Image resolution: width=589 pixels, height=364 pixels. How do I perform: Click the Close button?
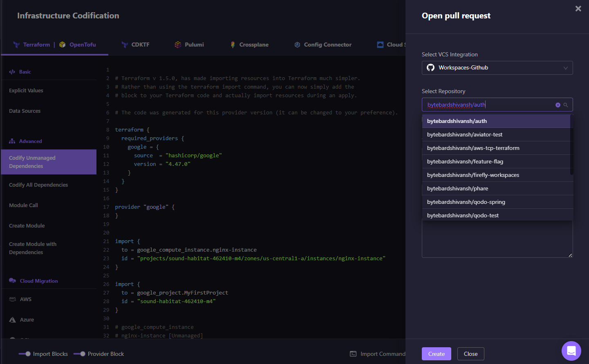coord(471,354)
